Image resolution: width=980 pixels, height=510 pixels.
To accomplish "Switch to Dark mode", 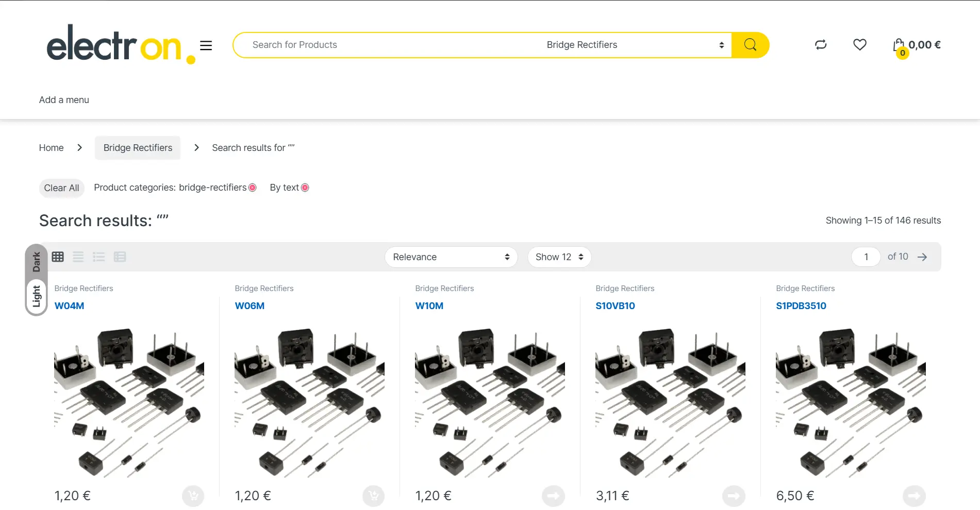I will click(x=36, y=262).
